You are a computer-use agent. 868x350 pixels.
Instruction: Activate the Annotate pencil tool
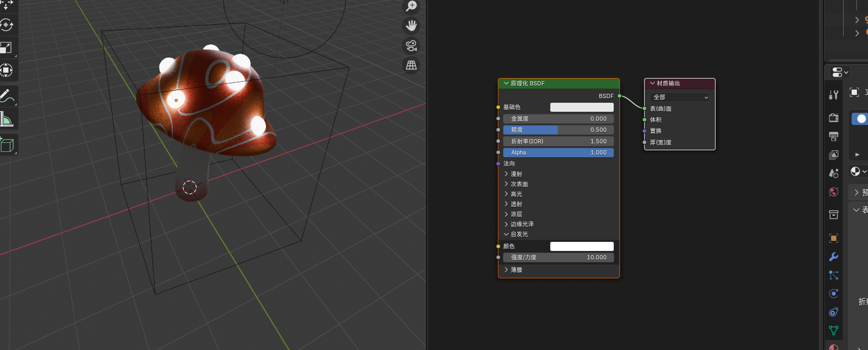(x=6, y=96)
